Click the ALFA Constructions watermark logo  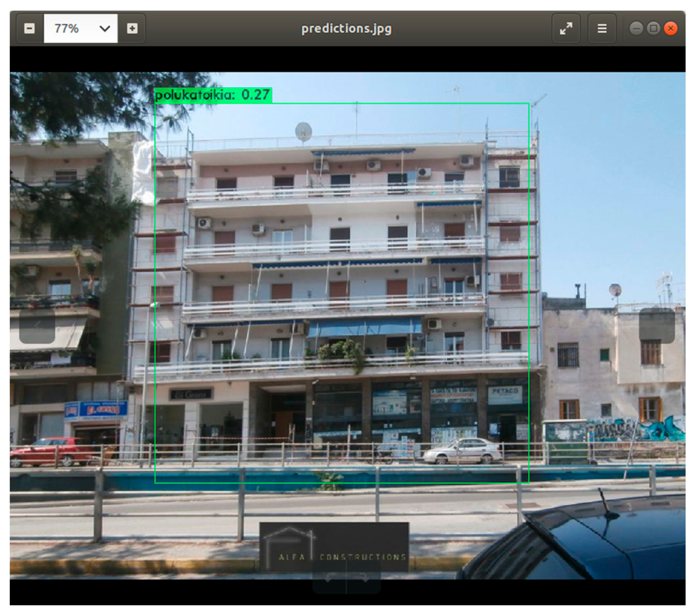(334, 547)
